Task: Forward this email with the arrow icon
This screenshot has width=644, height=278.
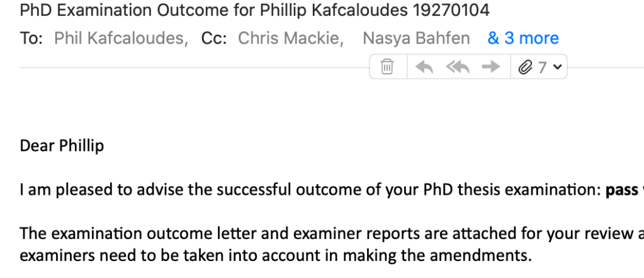Action: point(490,67)
